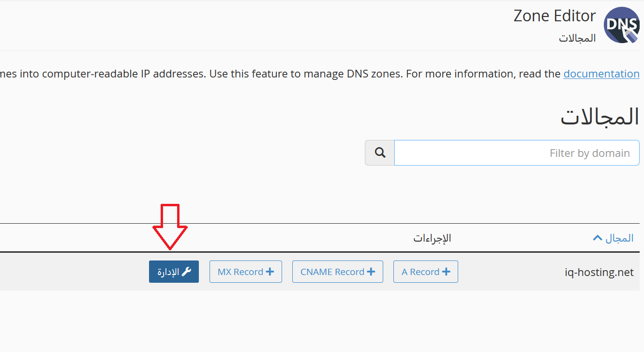Click the plus icon on MX Record
This screenshot has height=352, width=644.
(x=270, y=272)
